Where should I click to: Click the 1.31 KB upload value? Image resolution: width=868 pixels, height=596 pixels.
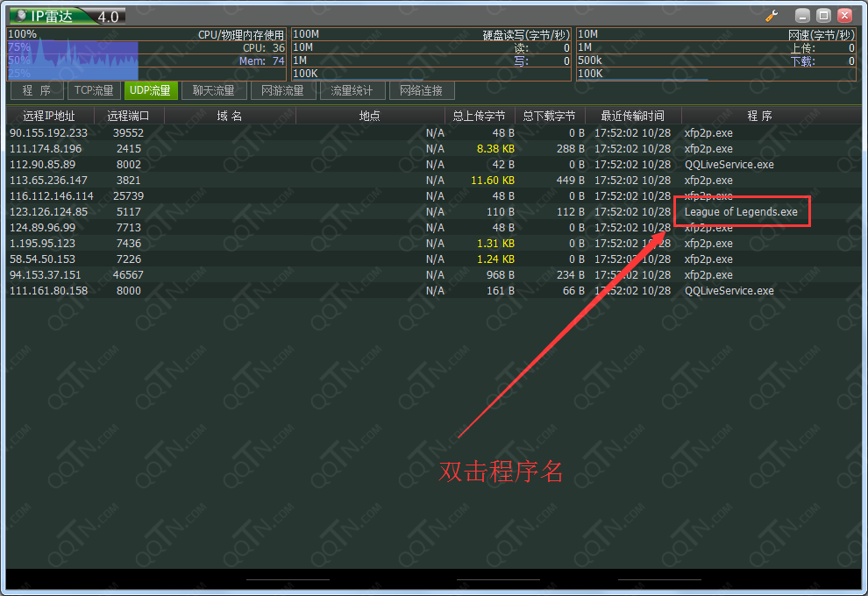point(495,244)
